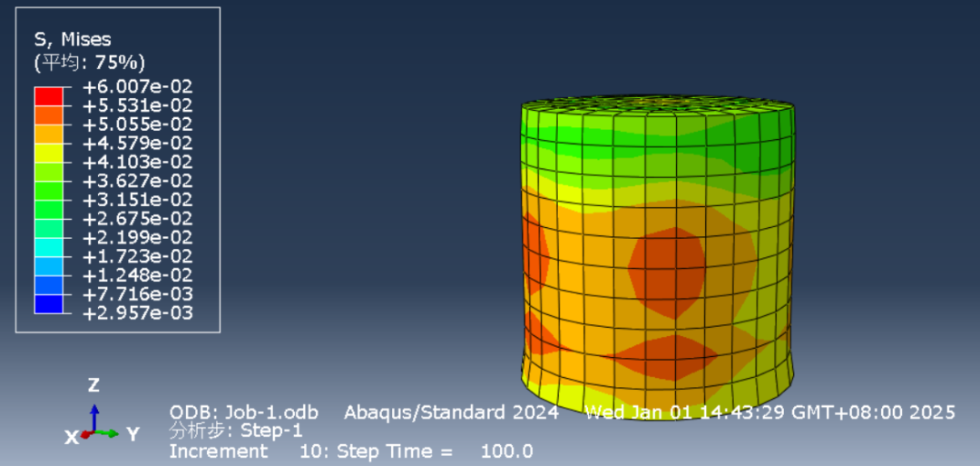Select the minimum legend value +2.957e-03
Image resolution: width=980 pixels, height=466 pixels.
point(137,313)
